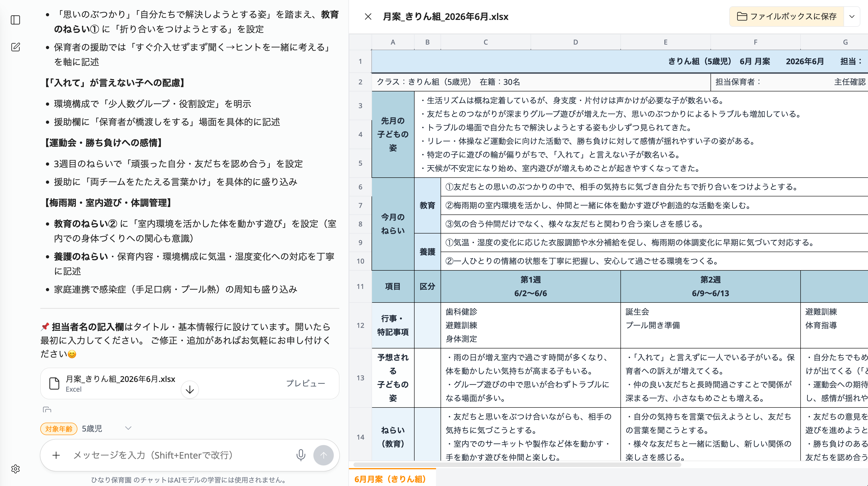Select row 11 header
The height and width of the screenshot is (486, 868).
point(360,286)
